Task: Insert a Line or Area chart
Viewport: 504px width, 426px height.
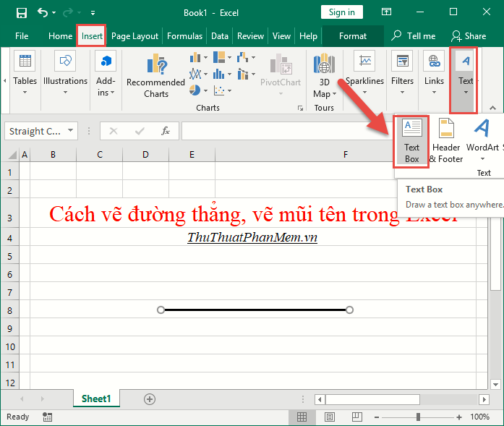Action: [x=198, y=74]
